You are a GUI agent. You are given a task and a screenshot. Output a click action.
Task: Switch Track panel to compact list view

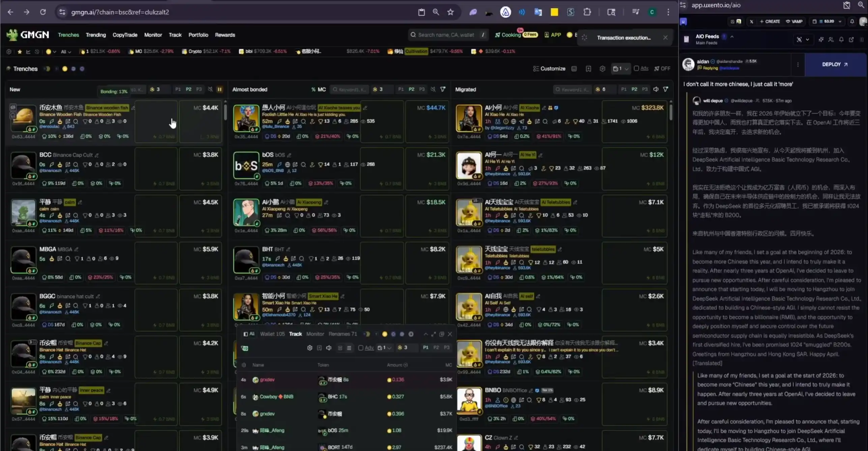(349, 348)
